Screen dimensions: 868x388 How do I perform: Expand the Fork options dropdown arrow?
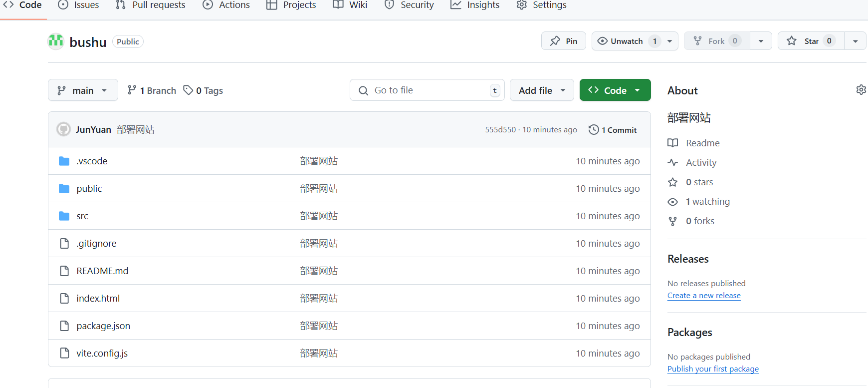pos(761,41)
